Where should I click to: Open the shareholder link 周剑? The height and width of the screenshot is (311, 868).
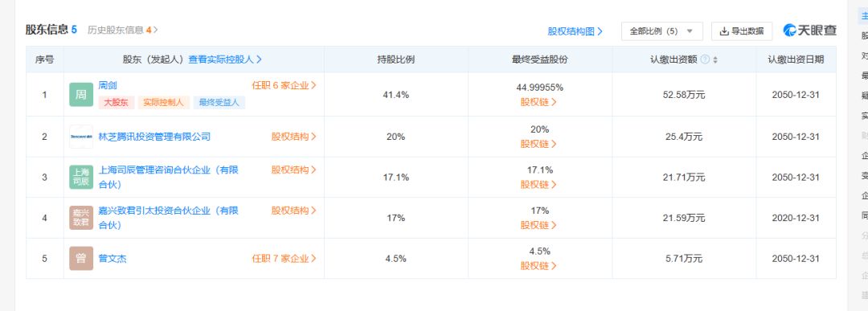108,86
